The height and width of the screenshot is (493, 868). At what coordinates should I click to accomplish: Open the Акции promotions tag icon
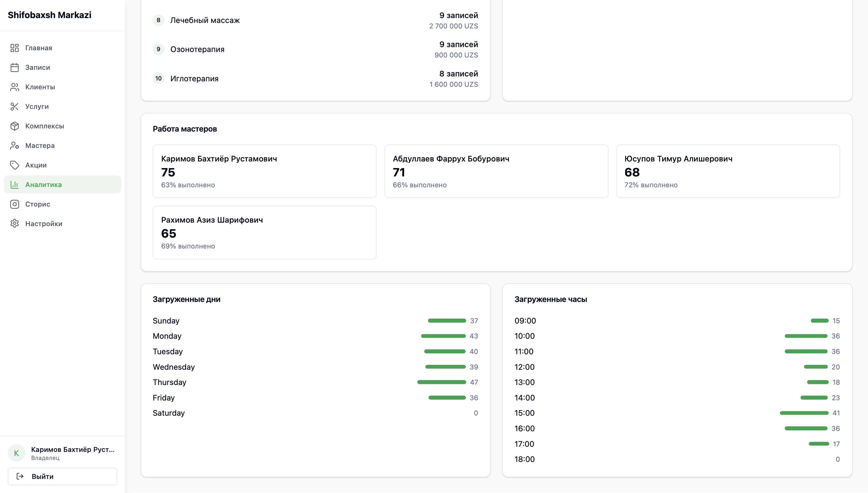[15, 165]
